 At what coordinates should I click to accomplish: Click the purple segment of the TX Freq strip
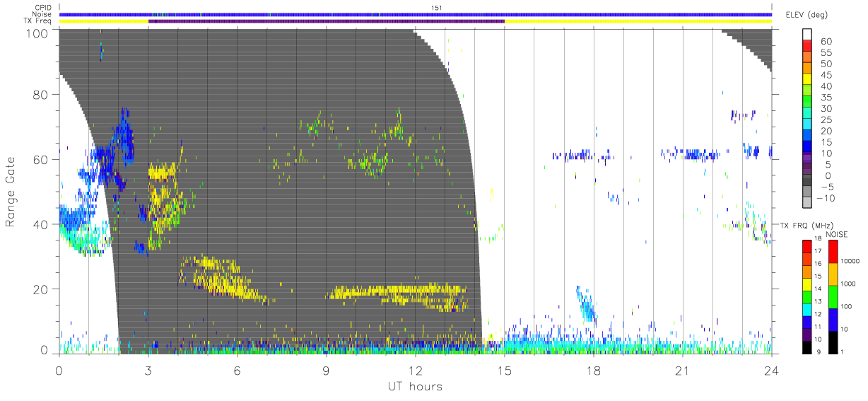coord(326,21)
